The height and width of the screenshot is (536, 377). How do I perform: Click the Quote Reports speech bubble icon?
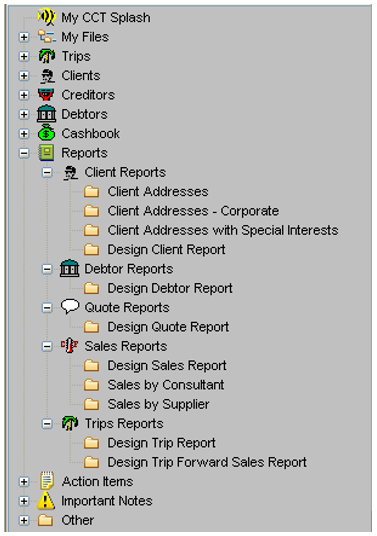point(70,307)
